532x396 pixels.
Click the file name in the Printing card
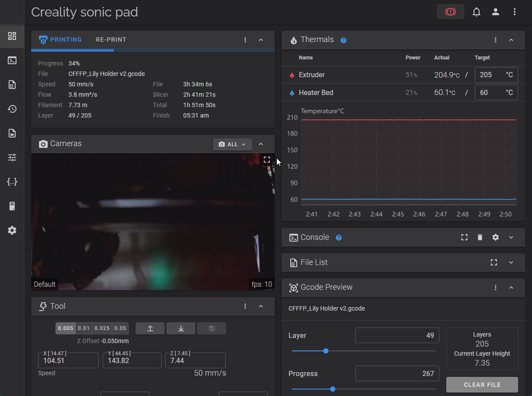click(107, 74)
